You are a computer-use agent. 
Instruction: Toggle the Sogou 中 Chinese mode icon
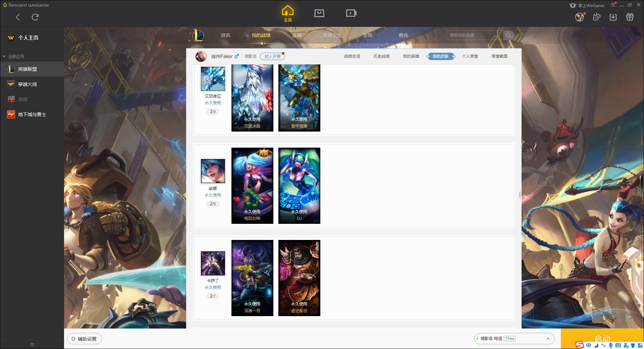click(x=589, y=345)
